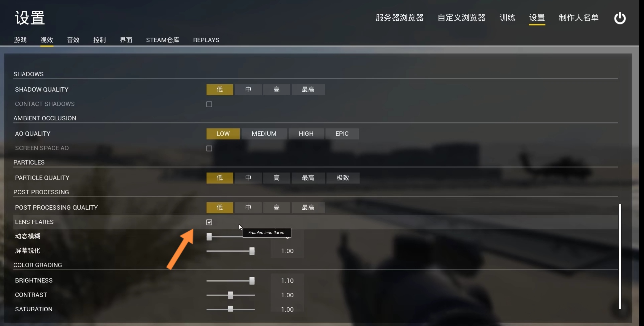The height and width of the screenshot is (326, 644).
Task: Open the 训练 menu item
Action: [x=507, y=18]
